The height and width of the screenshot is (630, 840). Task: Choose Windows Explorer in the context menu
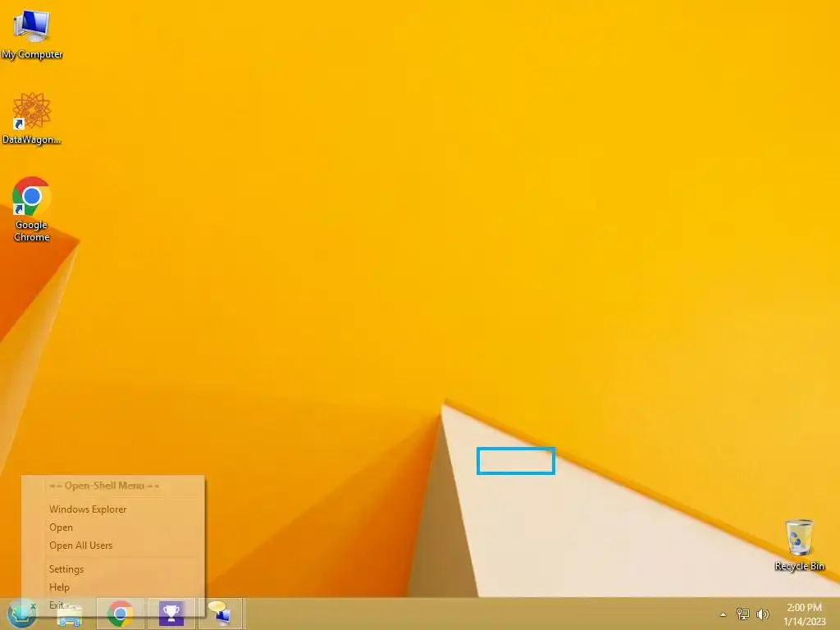(x=113, y=509)
